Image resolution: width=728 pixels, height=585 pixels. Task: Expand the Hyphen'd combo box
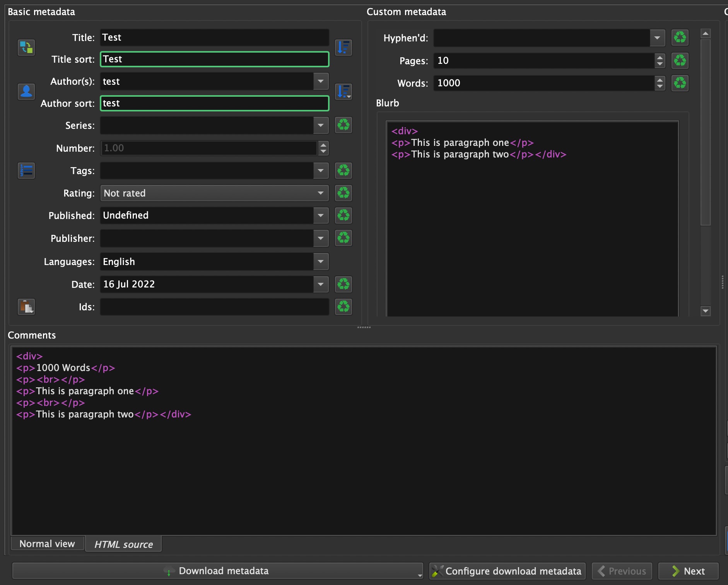tap(657, 38)
